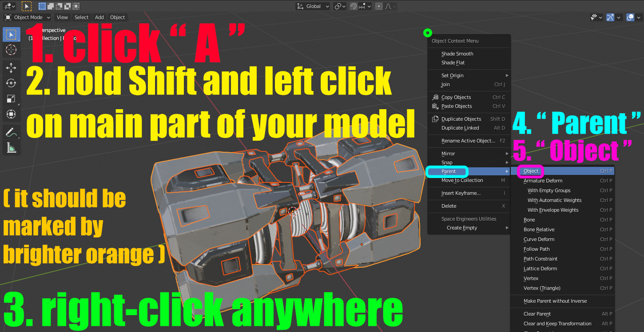Choose the Annotate pencil tool
This screenshot has height=332, width=644.
coord(12,132)
